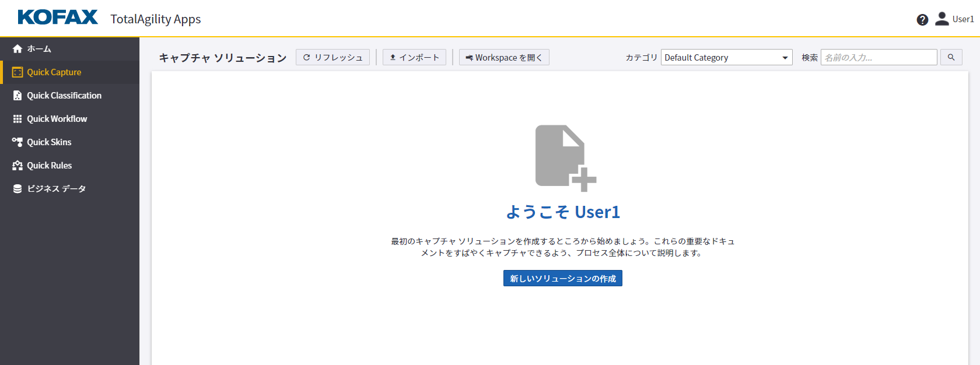Click the Workspace を開く button
The width and height of the screenshot is (980, 365).
click(x=504, y=57)
